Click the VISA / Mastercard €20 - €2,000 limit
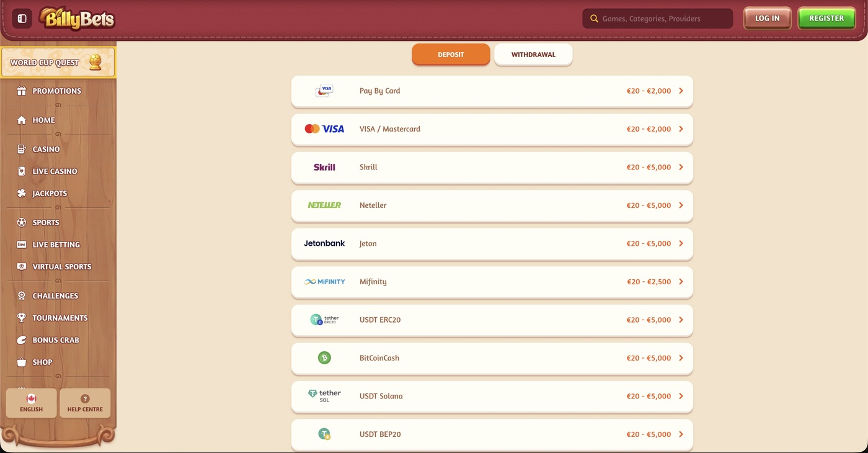The height and width of the screenshot is (453, 868). (649, 129)
